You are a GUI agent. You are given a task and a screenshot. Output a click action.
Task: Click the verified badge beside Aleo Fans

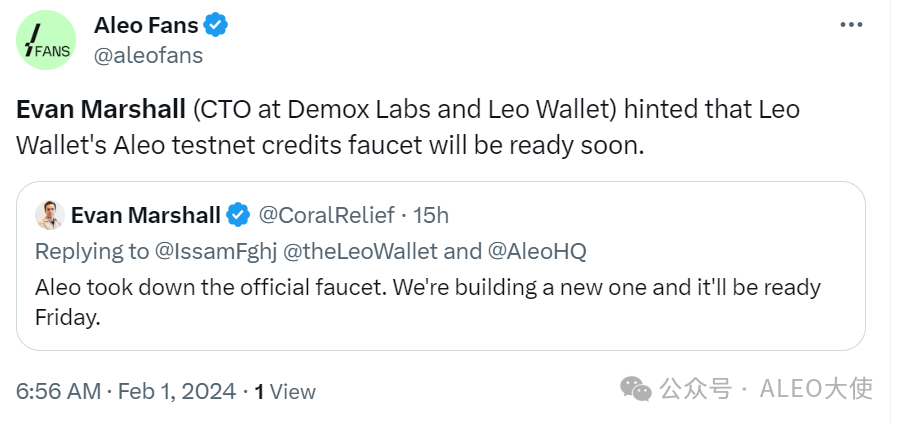(216, 25)
